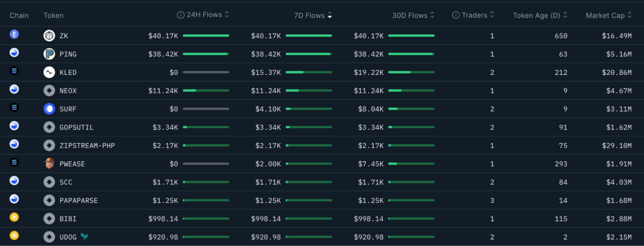Click the info icon next to 24H Flows

(x=180, y=15)
